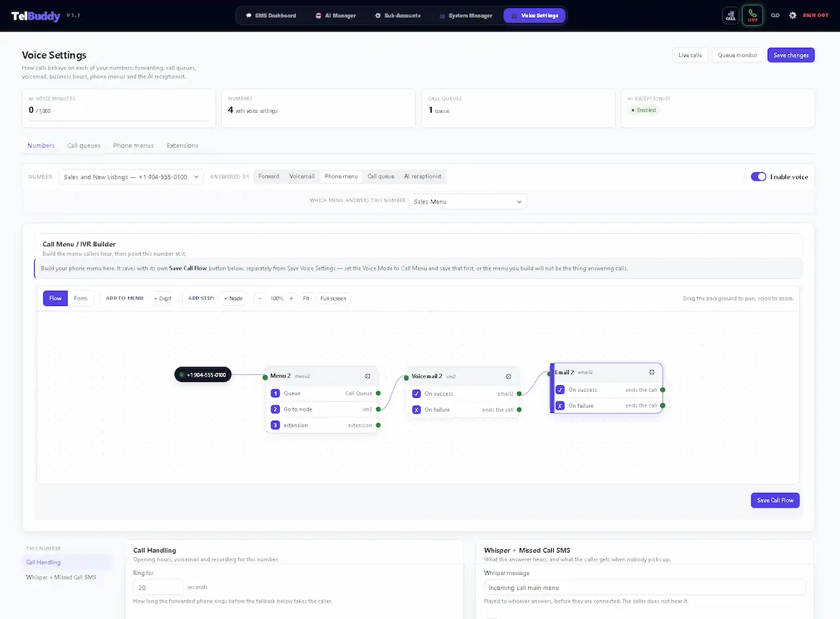Open the SMS Dashboard tab
840x619 pixels.
(270, 15)
